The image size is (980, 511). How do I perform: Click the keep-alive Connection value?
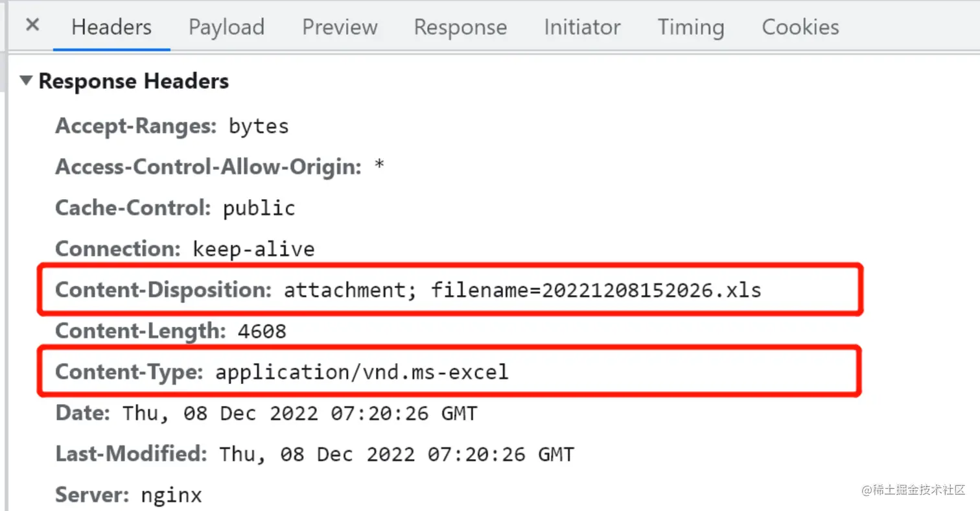pos(253,249)
